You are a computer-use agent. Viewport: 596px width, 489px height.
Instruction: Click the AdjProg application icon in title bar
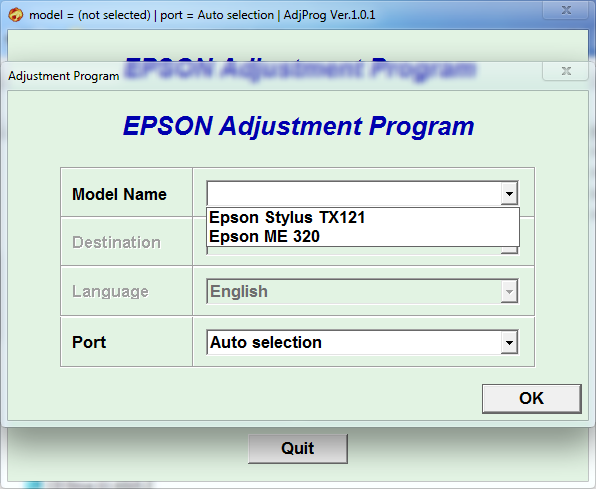[x=16, y=15]
